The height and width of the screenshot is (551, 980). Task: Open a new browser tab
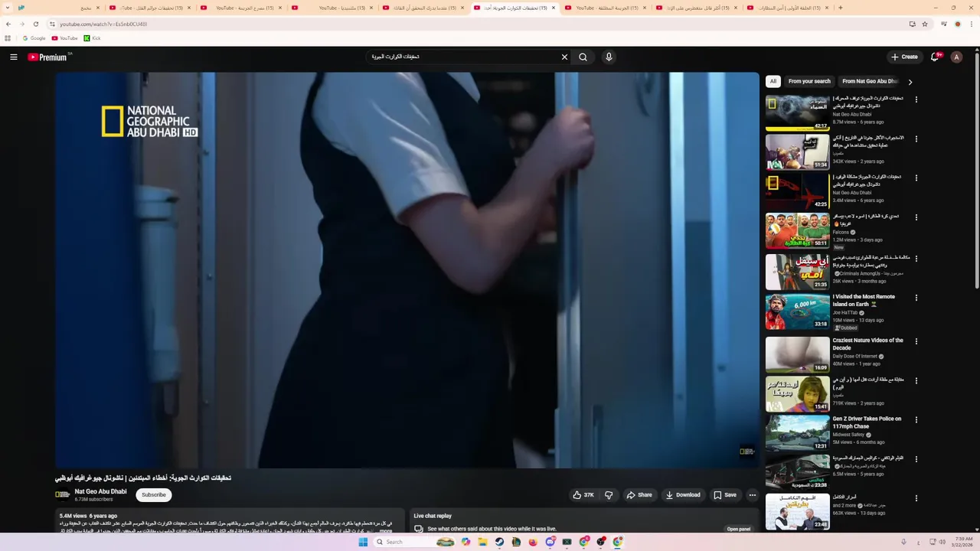tap(841, 8)
